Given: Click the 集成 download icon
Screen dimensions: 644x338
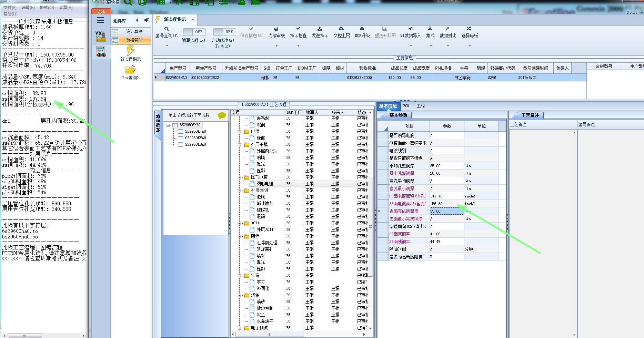Looking at the screenshot, I should [430, 29].
